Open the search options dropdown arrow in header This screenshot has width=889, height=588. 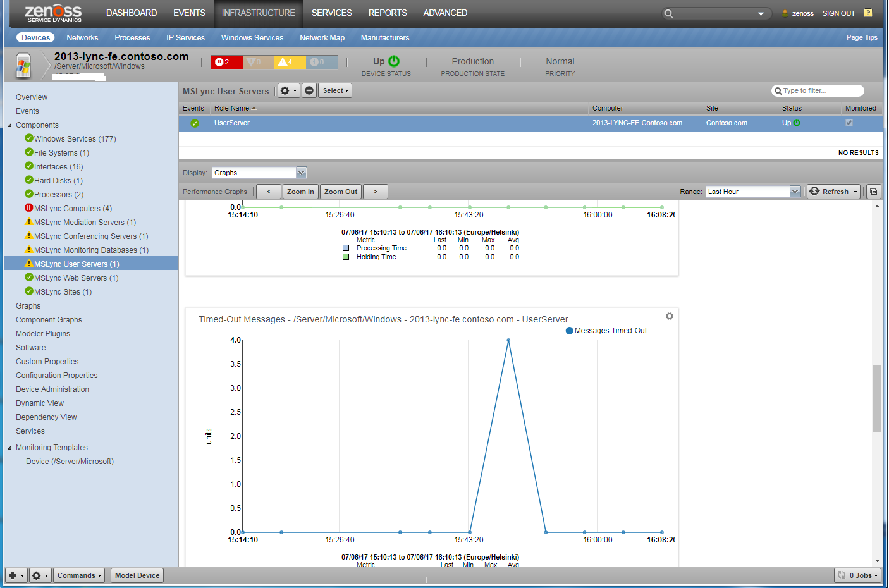(761, 14)
